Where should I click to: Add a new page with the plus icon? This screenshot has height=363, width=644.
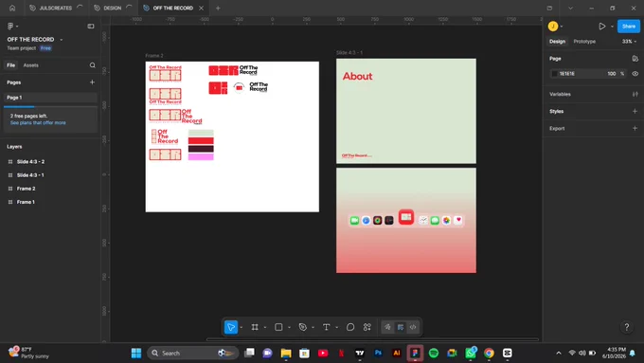(x=92, y=82)
